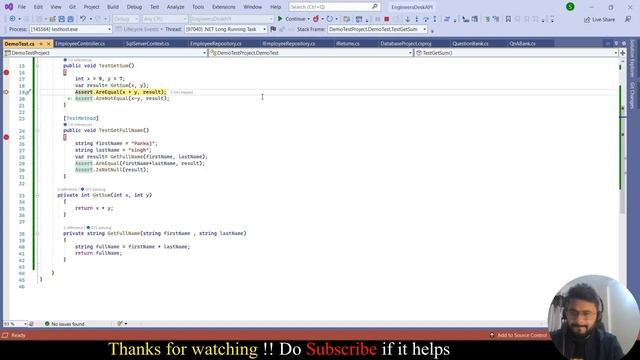This screenshot has width=640, height=360.
Task: Click the thread flag icon
Action: coord(273,29)
